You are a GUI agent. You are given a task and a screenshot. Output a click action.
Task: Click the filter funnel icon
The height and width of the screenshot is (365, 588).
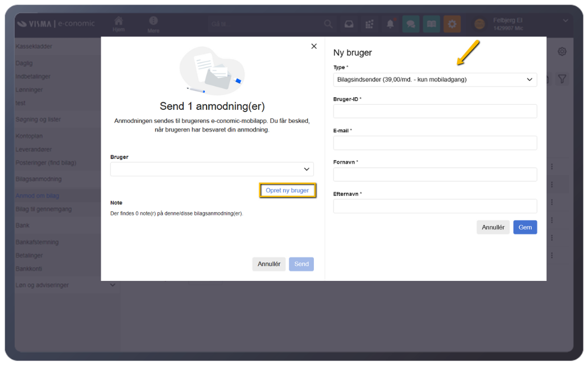pyautogui.click(x=562, y=78)
